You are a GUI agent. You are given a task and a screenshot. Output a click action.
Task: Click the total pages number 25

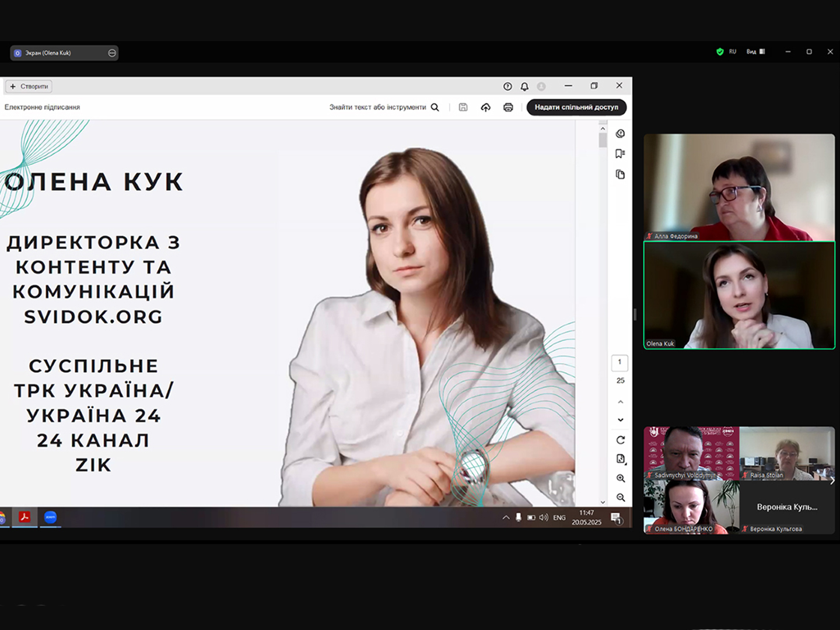[620, 380]
